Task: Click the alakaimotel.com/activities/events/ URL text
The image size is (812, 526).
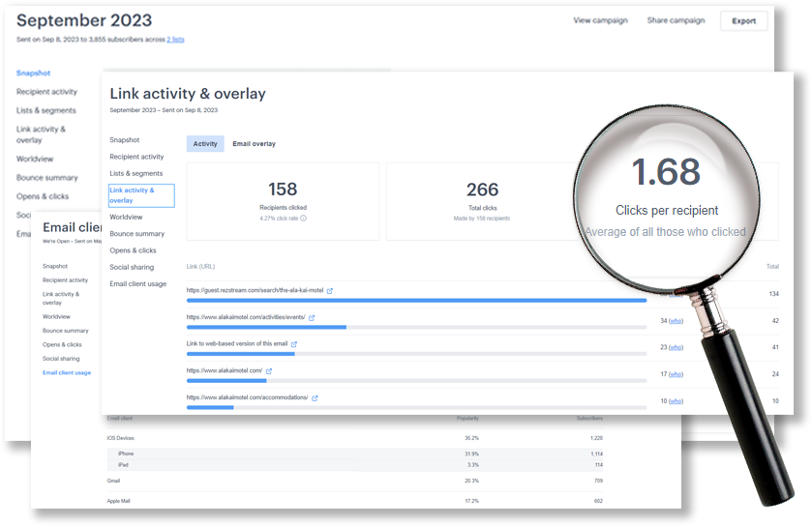Action: [246, 317]
